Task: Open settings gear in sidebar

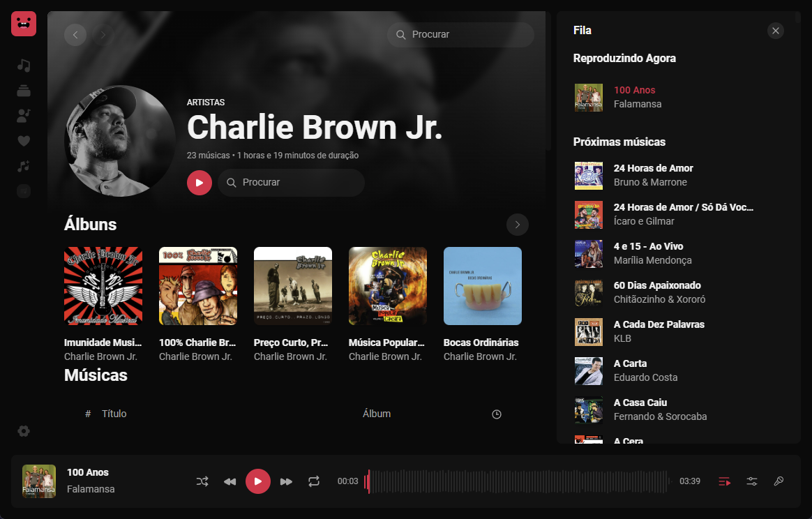Action: click(x=24, y=431)
